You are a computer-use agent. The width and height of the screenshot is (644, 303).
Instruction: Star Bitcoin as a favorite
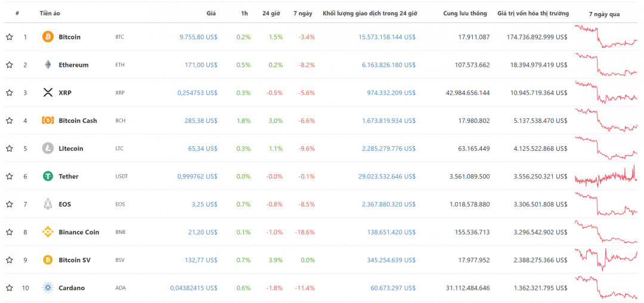10,37
